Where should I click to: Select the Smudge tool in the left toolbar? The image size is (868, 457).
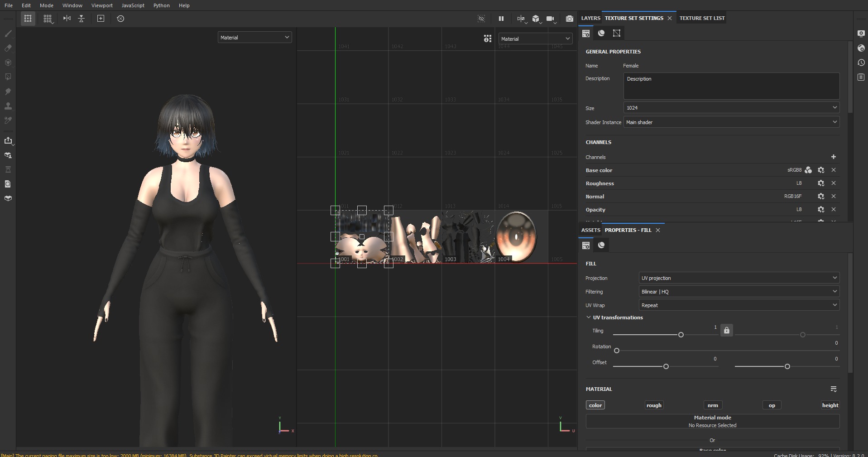point(8,91)
